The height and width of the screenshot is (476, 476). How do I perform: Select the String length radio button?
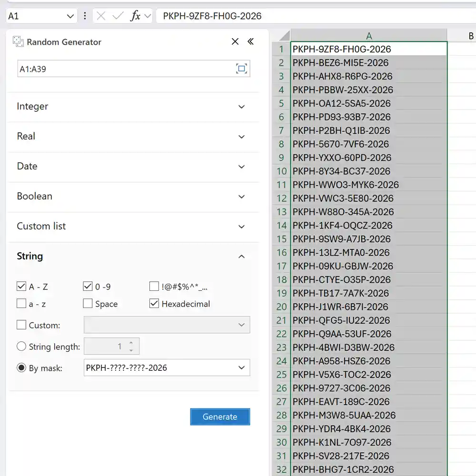21,347
